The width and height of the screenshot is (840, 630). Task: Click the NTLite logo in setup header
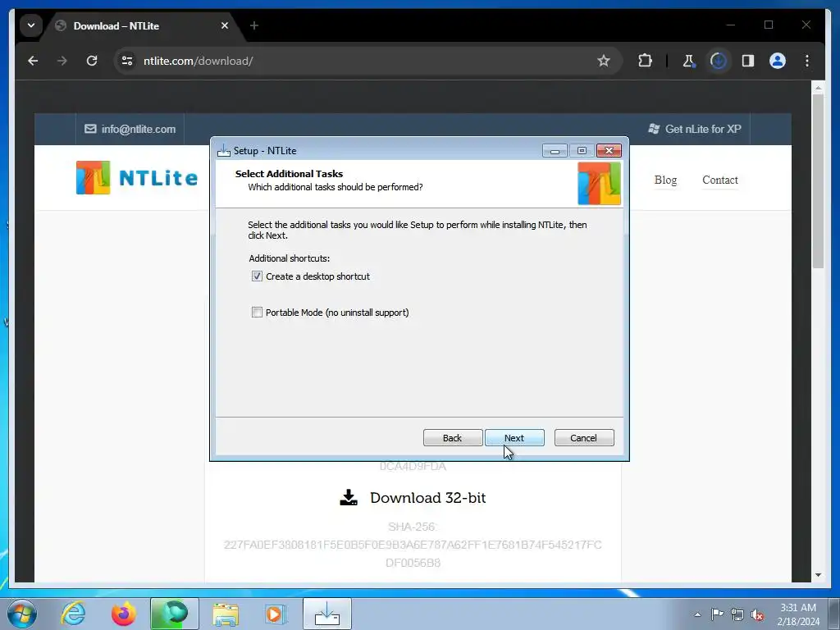[x=599, y=184]
